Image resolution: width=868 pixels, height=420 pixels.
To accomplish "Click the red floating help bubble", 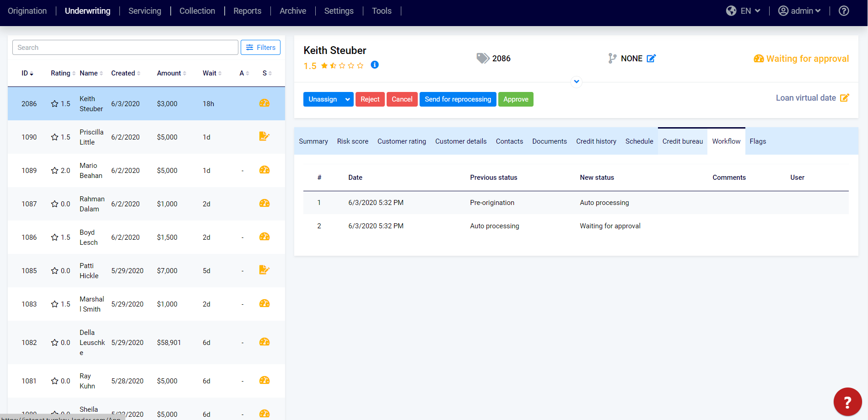I will (x=847, y=402).
